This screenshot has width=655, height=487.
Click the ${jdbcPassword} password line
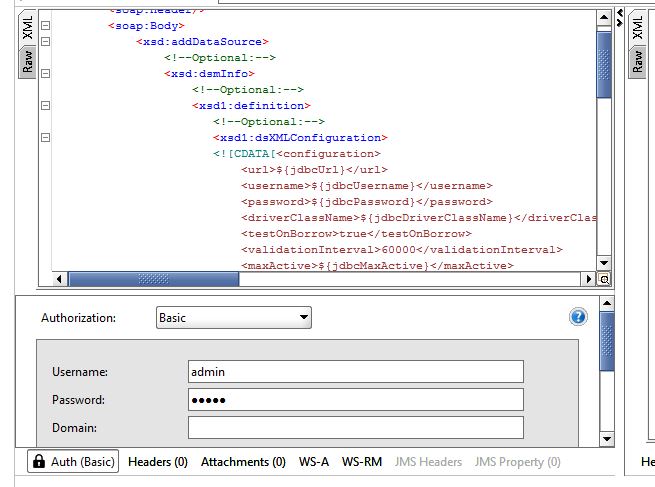tap(367, 202)
